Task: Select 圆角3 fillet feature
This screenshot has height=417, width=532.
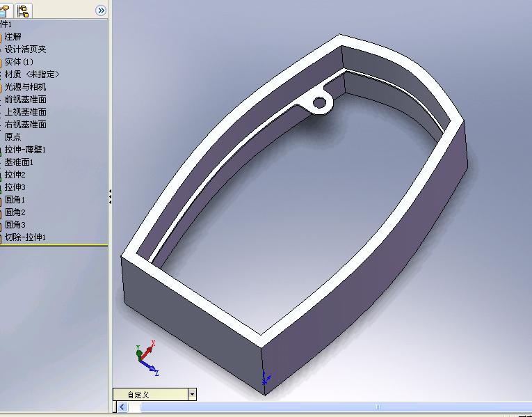Action: 15,225
